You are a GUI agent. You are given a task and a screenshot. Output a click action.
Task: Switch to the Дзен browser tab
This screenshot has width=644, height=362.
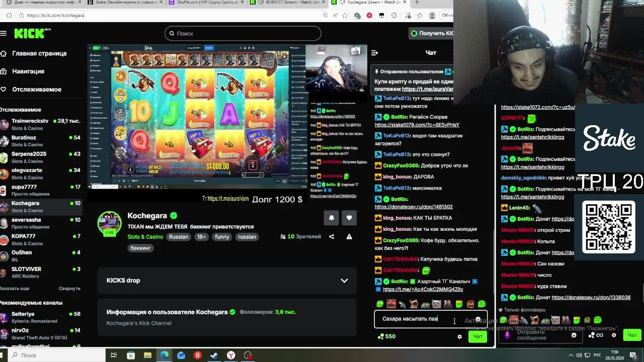coord(42,3)
